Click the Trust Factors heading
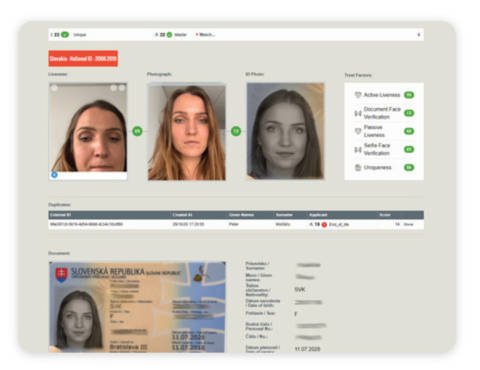This screenshot has width=480, height=370. pos(358,75)
